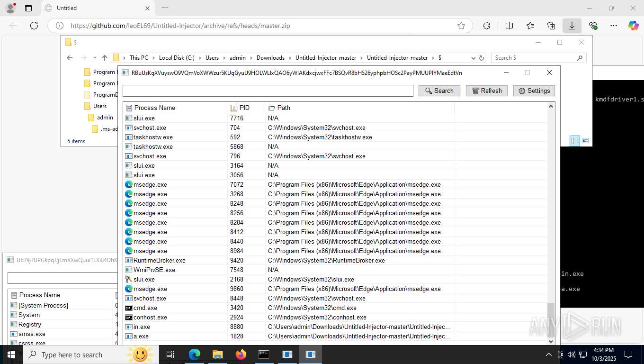The height and width of the screenshot is (364, 644).
Task: Select the in.exe process row
Action: (289, 327)
